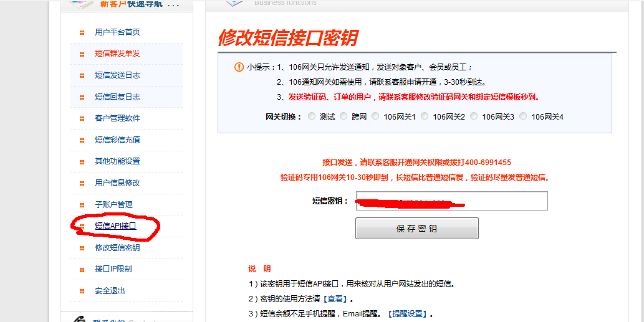Click the bullet icon next to 修改短信密钥

[x=82, y=248]
